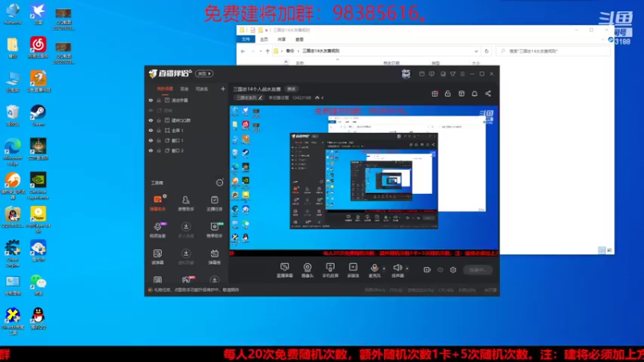This screenshot has width=644, height=362.
Task: Open the hamburger menu in title bar
Action: point(462,74)
